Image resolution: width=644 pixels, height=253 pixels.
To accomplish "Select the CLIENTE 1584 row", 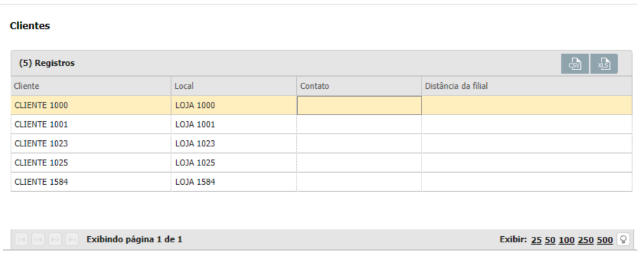I will 41,182.
